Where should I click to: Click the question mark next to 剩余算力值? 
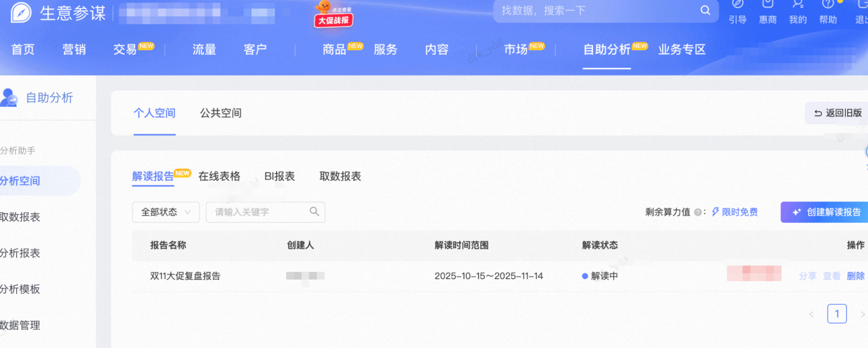pos(698,212)
